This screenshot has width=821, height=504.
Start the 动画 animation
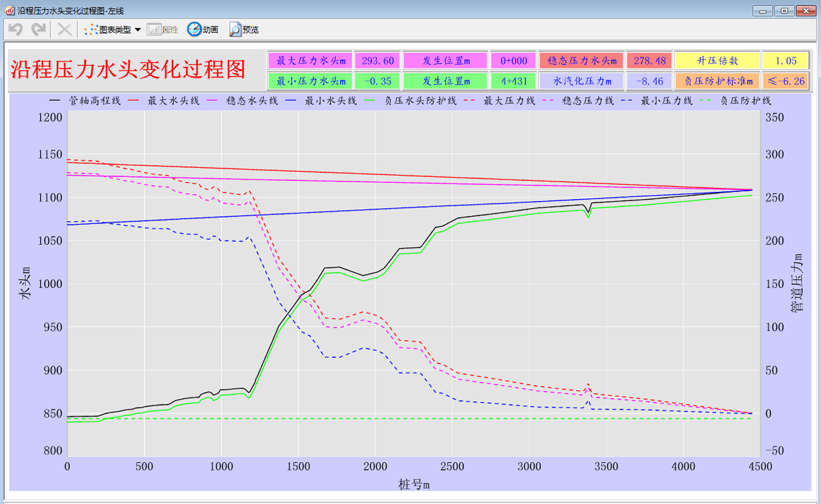coord(202,30)
